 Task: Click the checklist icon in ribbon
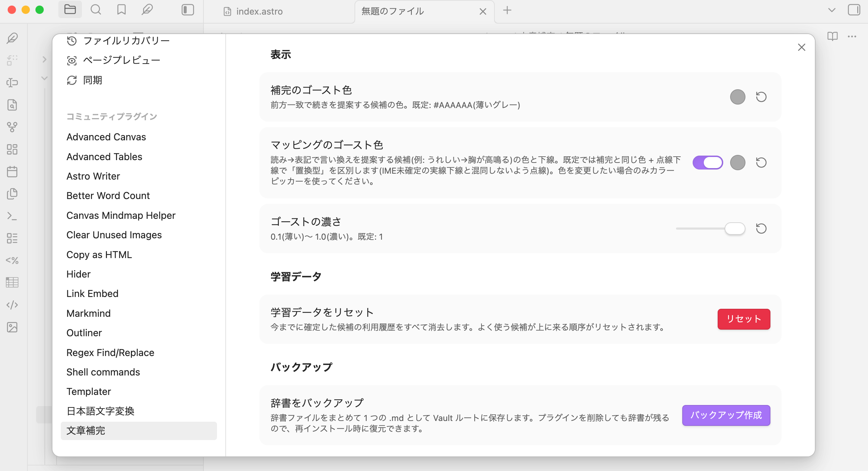[x=12, y=238]
